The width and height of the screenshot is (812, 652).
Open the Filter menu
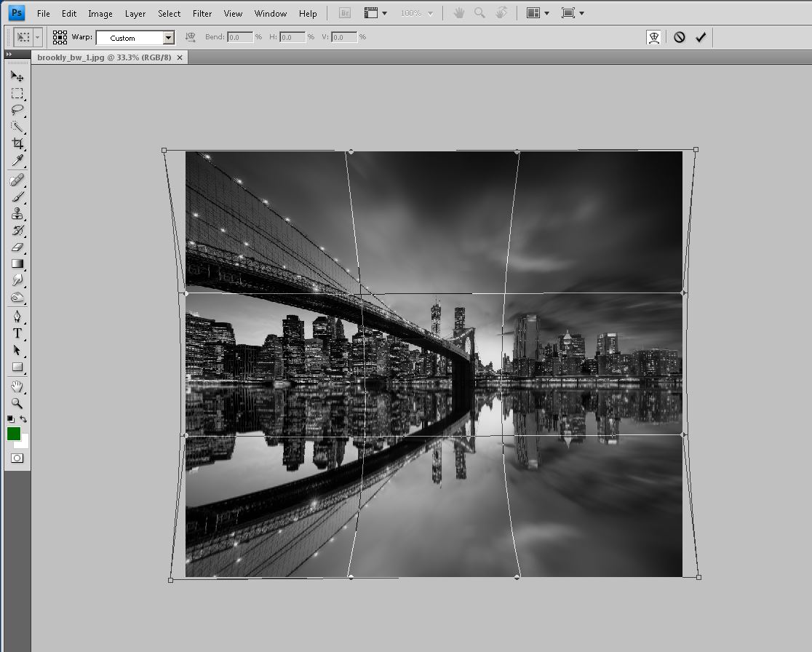coord(202,13)
